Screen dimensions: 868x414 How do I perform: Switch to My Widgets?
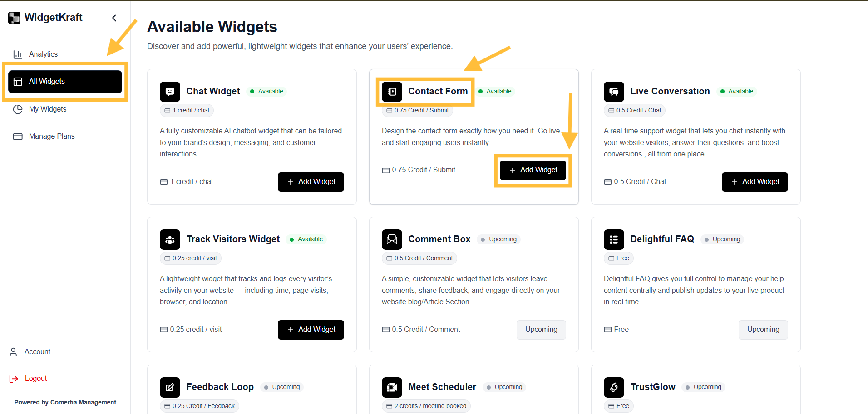point(47,109)
